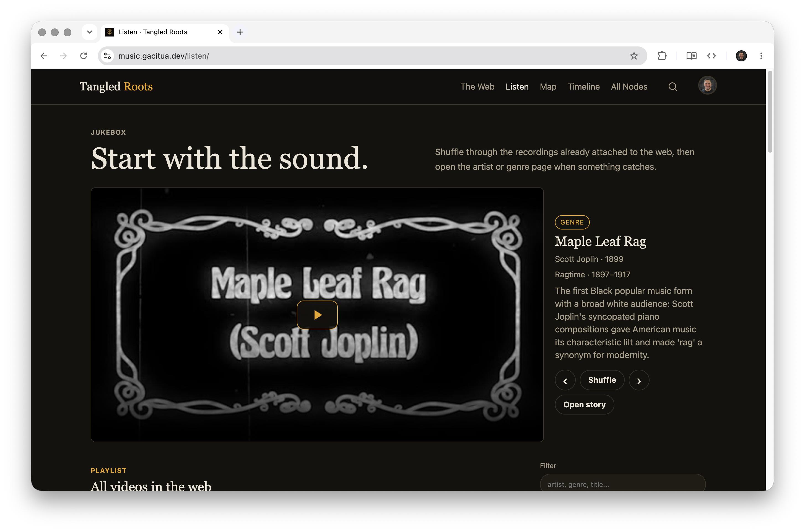Open the developer code brackets icon
Viewport: 805px width, 532px height.
711,56
